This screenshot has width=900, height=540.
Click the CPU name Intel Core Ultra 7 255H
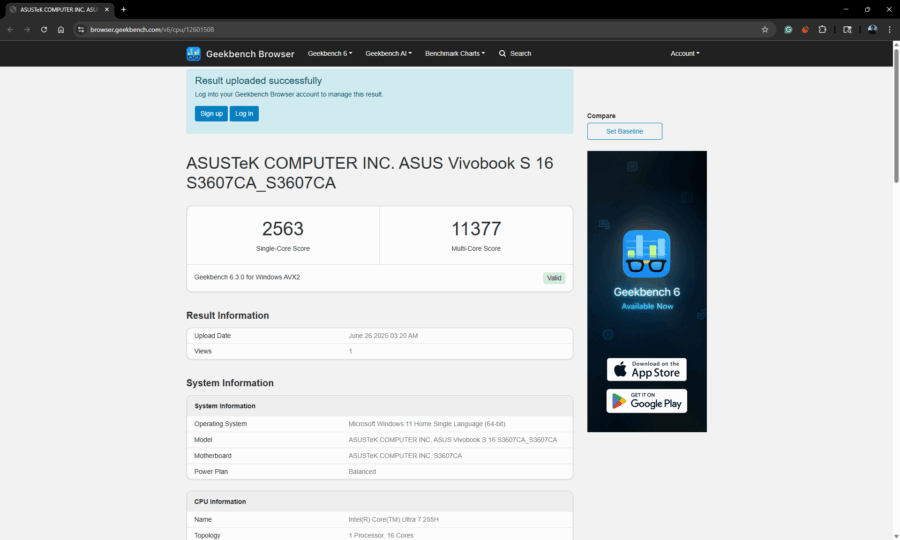tap(393, 519)
